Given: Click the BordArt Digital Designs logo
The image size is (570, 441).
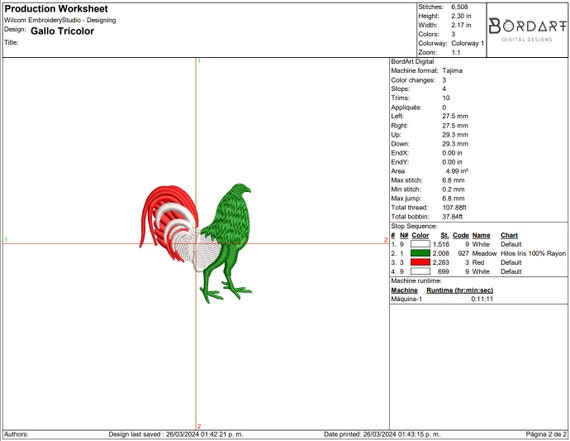Looking at the screenshot, I should (x=527, y=30).
